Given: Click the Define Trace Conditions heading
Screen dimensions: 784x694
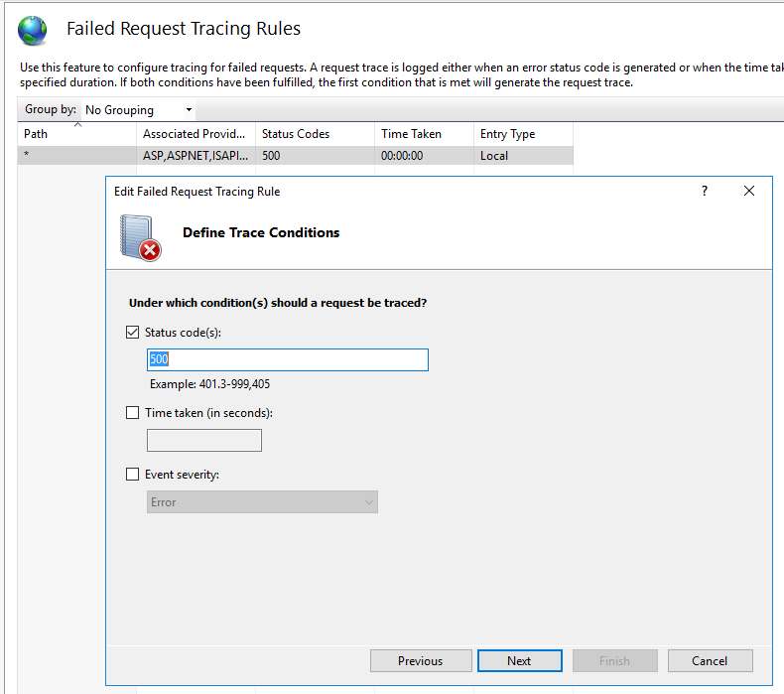Looking at the screenshot, I should (261, 232).
